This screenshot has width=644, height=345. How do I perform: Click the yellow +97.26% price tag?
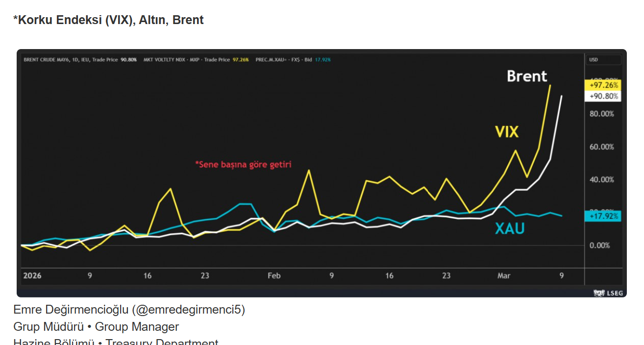click(x=602, y=85)
